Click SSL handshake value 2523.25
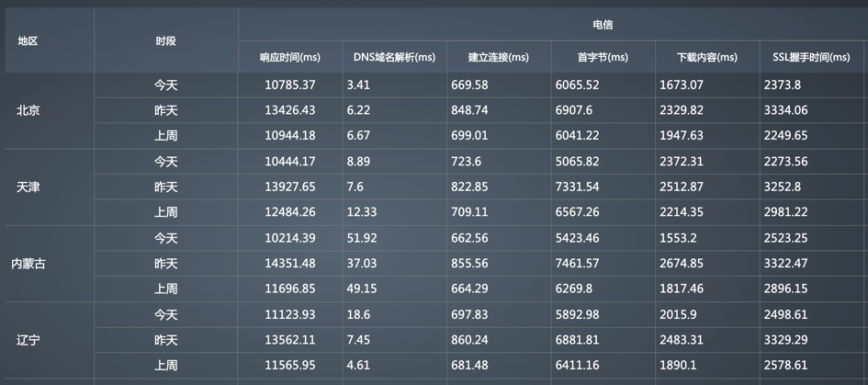Screen dimensions: 868x385 click(x=785, y=238)
